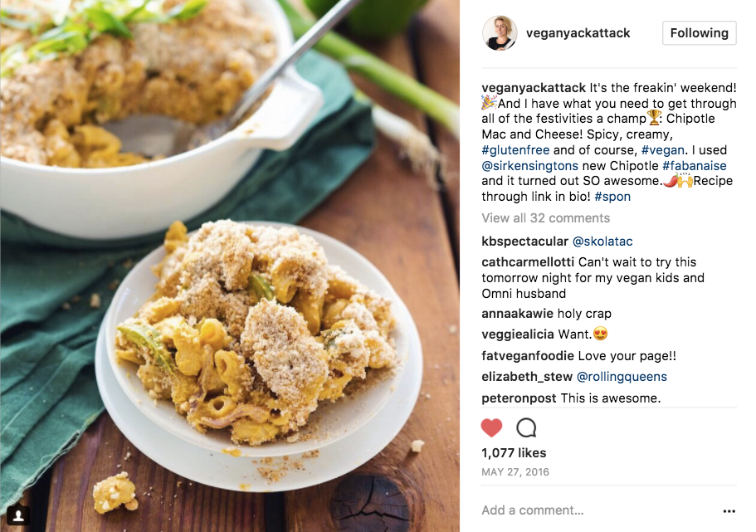This screenshot has height=532, width=756.
Task: Visit the @sirkensingtons mention
Action: [x=530, y=166]
